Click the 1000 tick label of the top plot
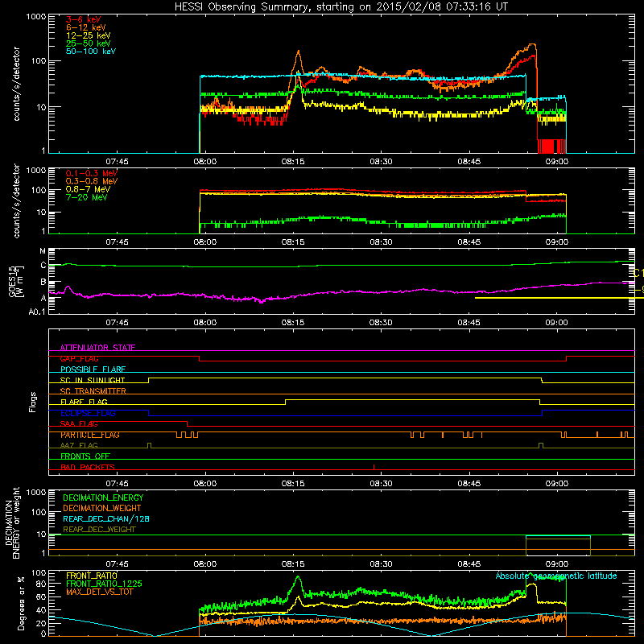644x644 pixels. click(x=36, y=17)
